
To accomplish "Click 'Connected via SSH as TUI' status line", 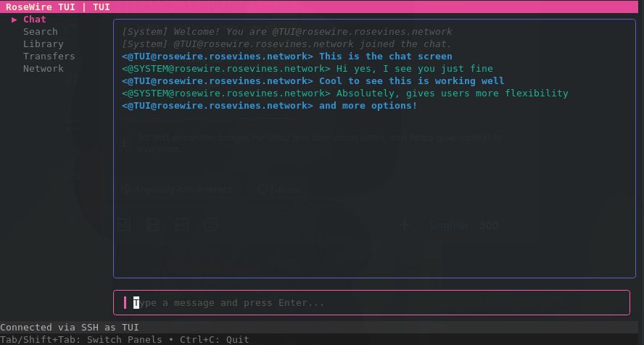I will coord(70,328).
